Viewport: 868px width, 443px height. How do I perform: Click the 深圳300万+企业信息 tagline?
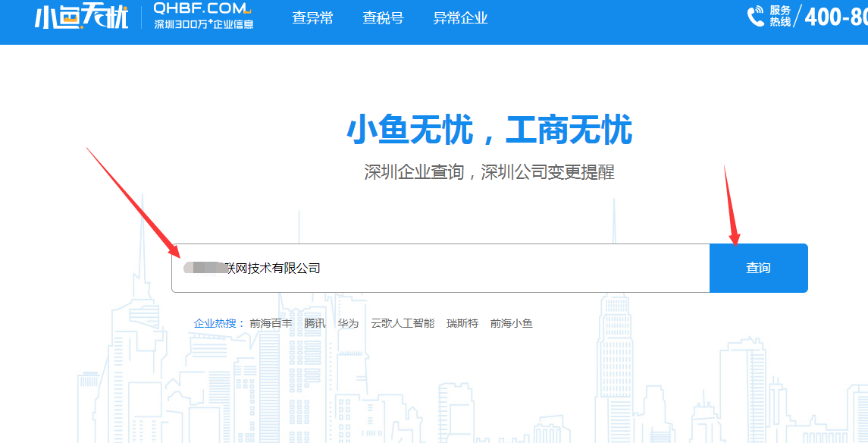coord(203,24)
